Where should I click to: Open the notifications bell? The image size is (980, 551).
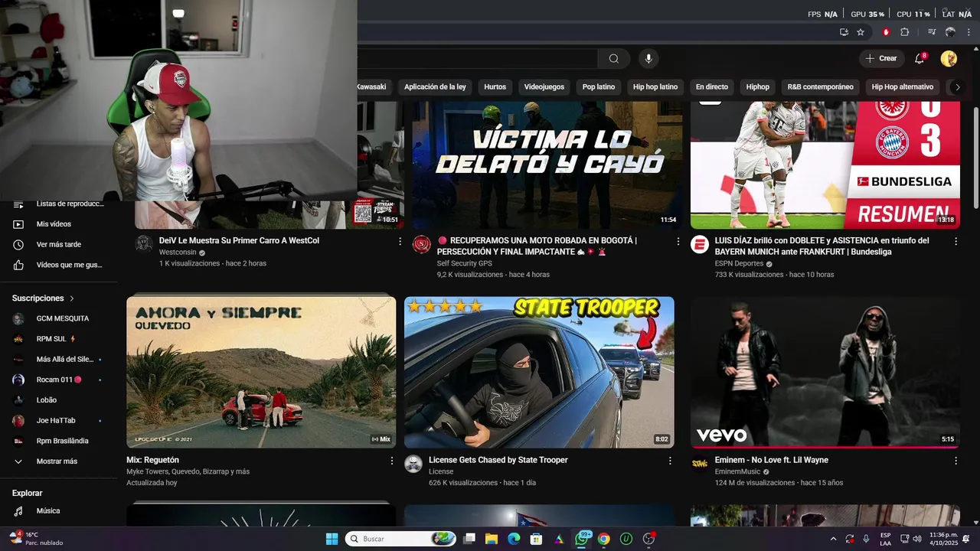[x=920, y=59]
